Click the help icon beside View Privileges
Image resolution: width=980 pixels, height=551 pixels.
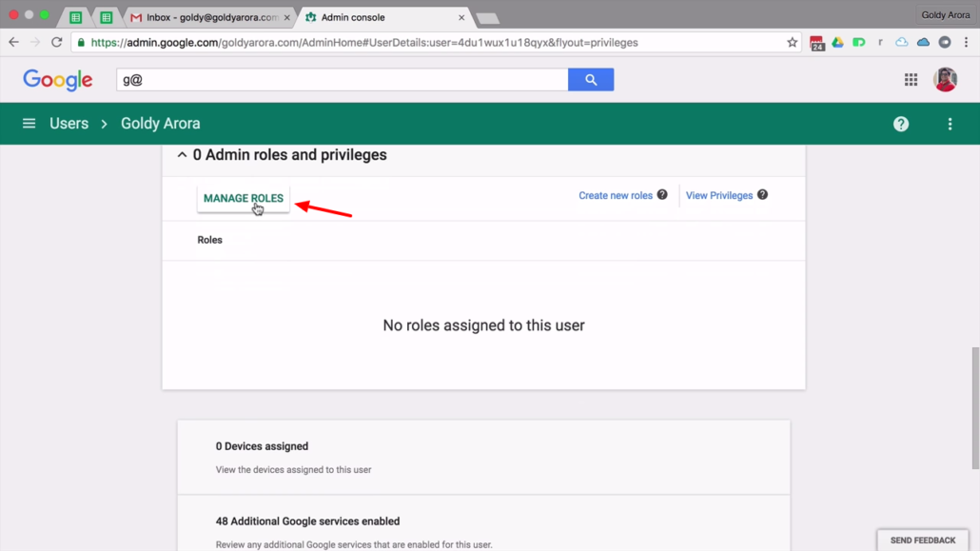762,194
